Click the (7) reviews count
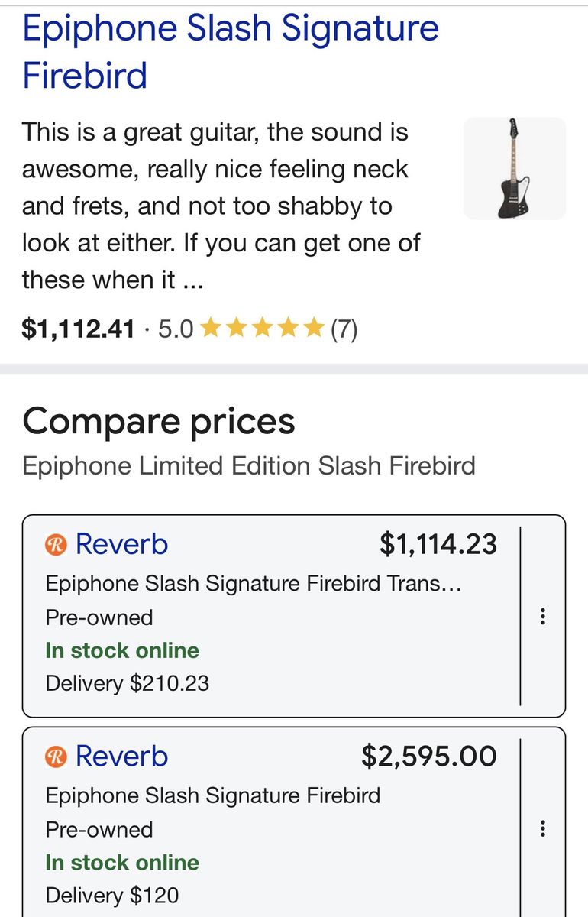This screenshot has height=917, width=588. tap(344, 329)
